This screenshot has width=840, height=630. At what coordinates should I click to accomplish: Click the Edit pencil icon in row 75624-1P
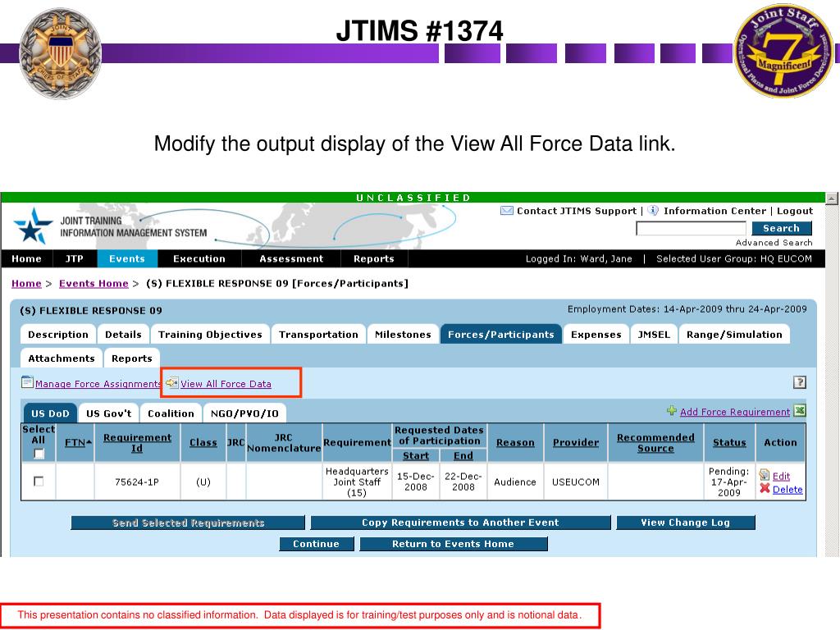765,475
